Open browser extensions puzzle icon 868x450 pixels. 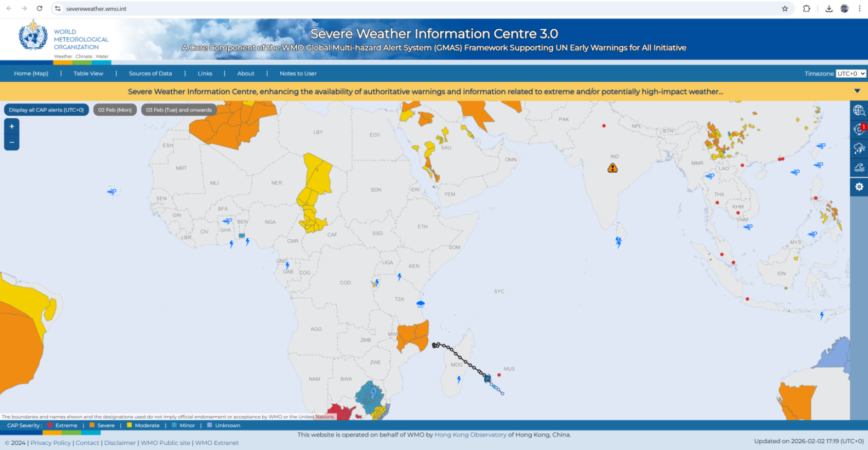click(806, 8)
